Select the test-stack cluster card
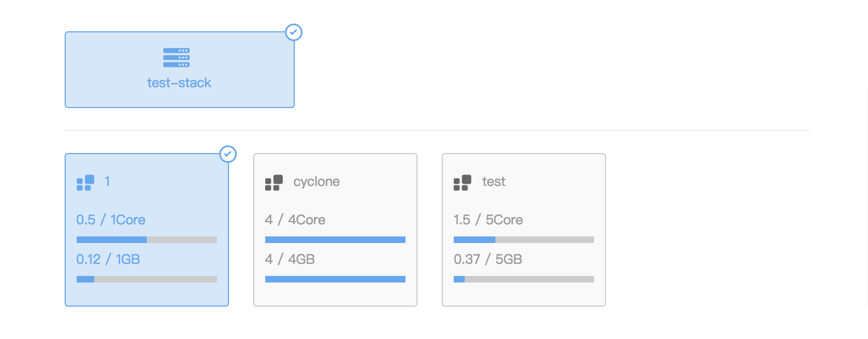The height and width of the screenshot is (339, 868). (x=180, y=70)
